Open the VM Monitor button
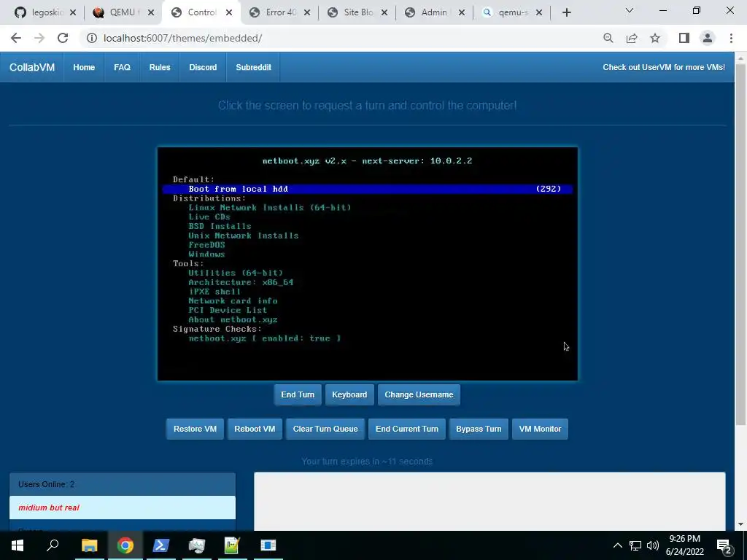Viewport: 747px width, 560px height. pyautogui.click(x=540, y=429)
